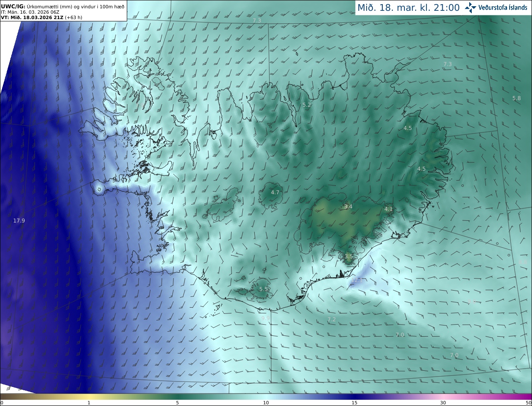Screen dimensions: 532x406
Task: Click the 3.5 value on Öræfajökull
Action: pos(348,257)
